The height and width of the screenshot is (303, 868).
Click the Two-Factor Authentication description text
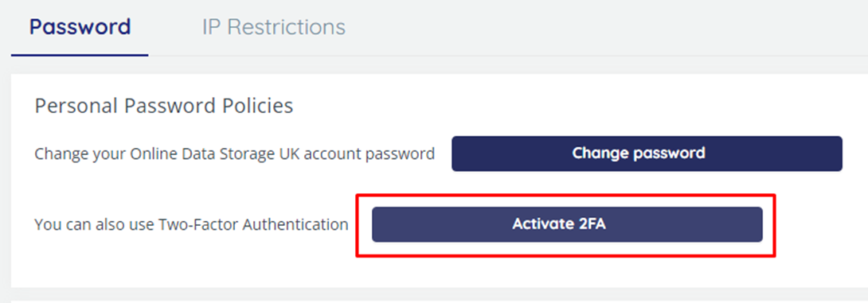point(192,224)
